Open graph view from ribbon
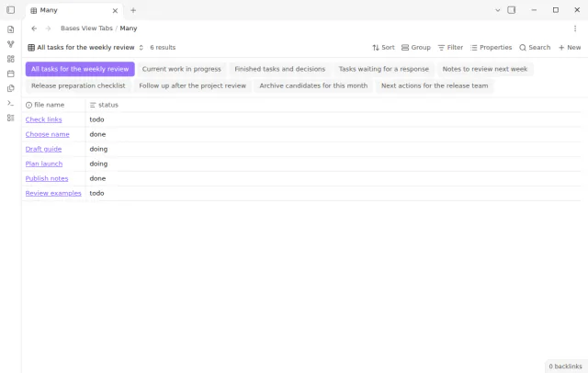Viewport: 588px width, 373px height. point(10,44)
